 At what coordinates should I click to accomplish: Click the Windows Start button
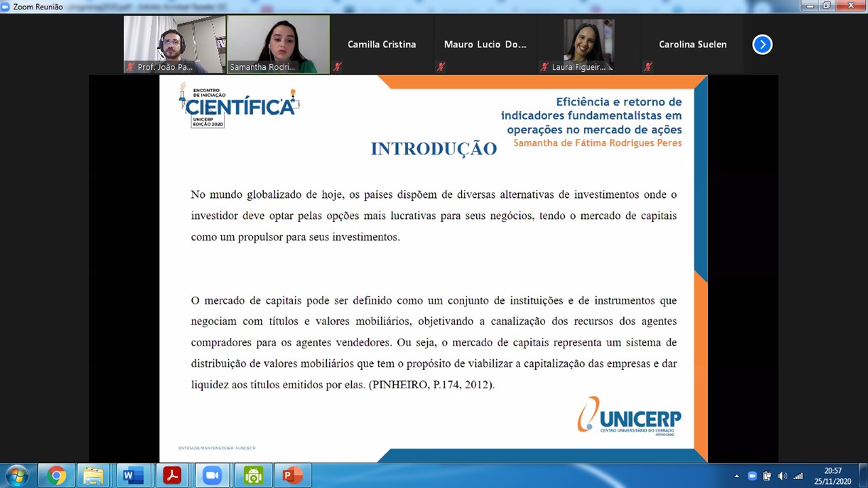click(x=16, y=476)
